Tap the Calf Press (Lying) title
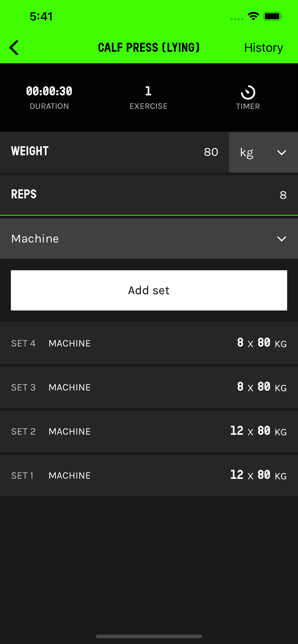 click(x=149, y=48)
